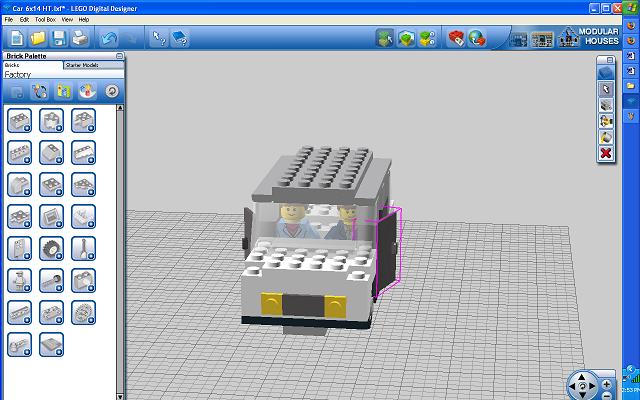This screenshot has height=400, width=640.
Task: Open the Windows Start button
Action: point(631,7)
